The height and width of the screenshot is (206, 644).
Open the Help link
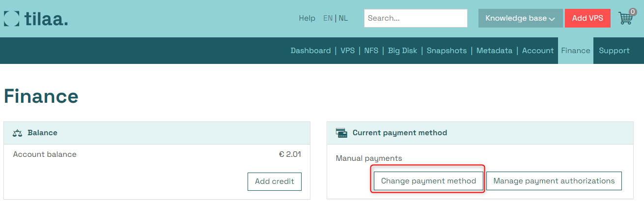pos(307,18)
